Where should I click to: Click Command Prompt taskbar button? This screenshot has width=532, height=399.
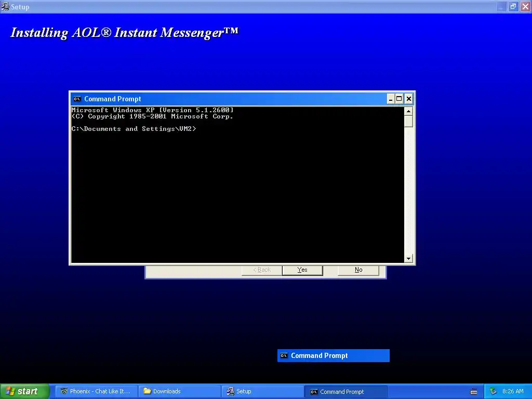(345, 392)
